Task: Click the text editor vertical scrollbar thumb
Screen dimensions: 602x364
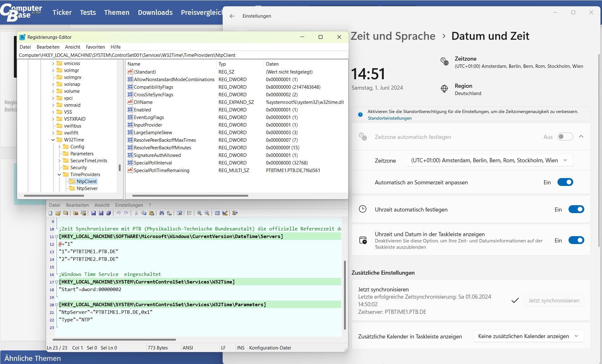Action: [345, 295]
